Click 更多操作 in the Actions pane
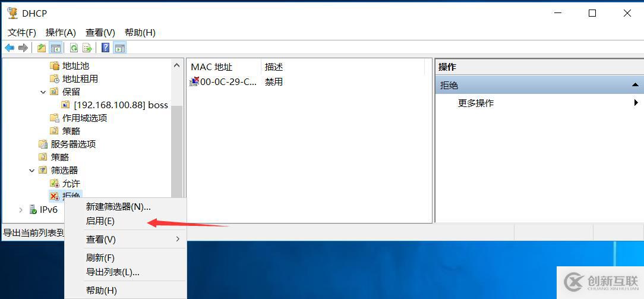Screen dimensions: 644x299 pos(476,103)
